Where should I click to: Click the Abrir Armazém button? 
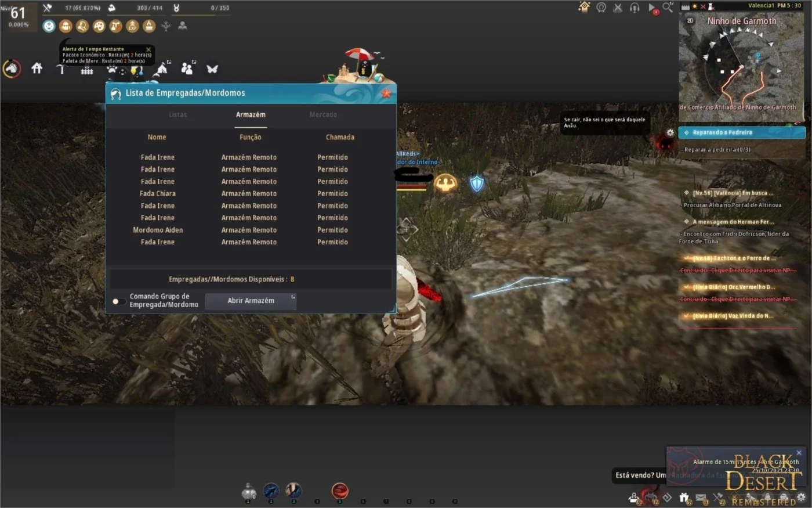(x=251, y=301)
